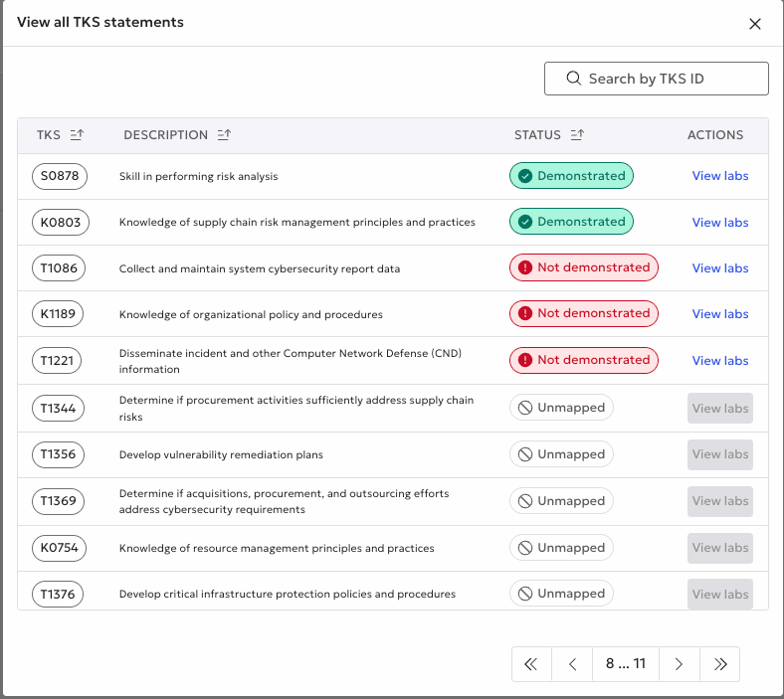Image resolution: width=784 pixels, height=699 pixels.
Task: Select the K0754 TKS tag
Action: coord(59,548)
